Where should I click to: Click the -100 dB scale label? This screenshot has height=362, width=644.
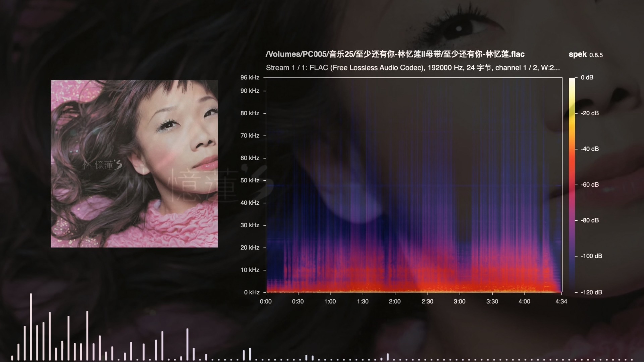tap(591, 256)
